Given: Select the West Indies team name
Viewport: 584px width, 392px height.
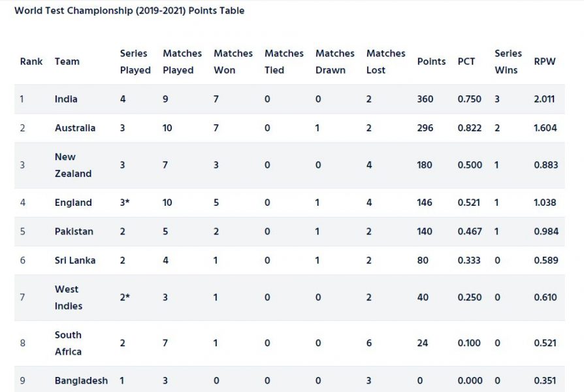Looking at the screenshot, I should (x=69, y=297).
